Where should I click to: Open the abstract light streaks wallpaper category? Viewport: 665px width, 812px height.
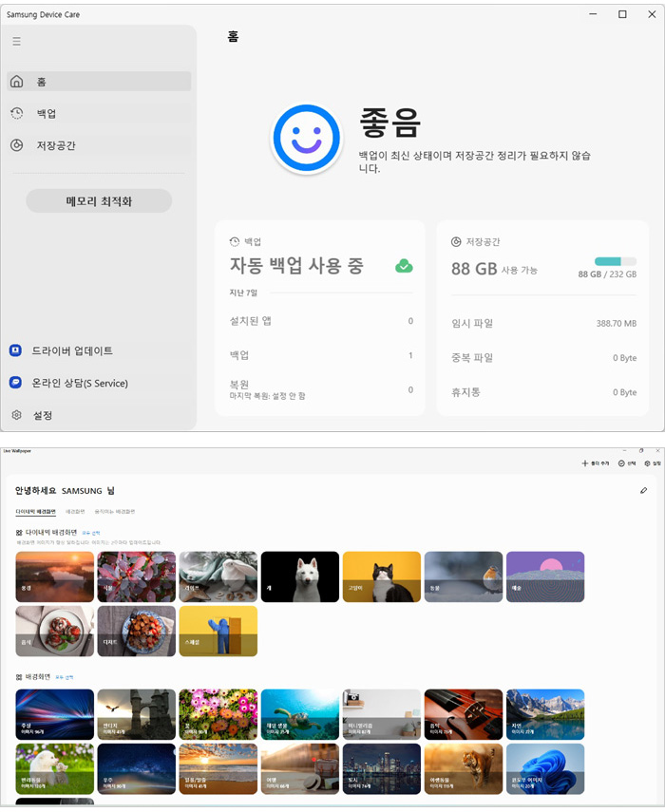(55, 714)
